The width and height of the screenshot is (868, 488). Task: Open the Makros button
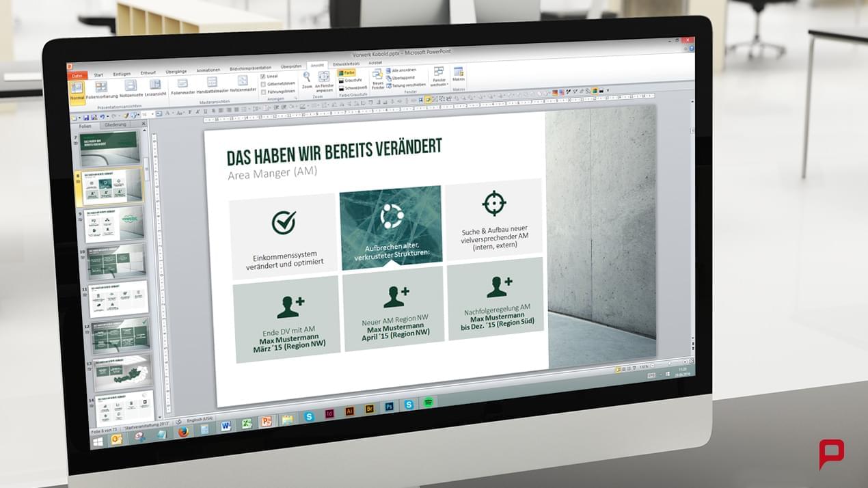459,72
